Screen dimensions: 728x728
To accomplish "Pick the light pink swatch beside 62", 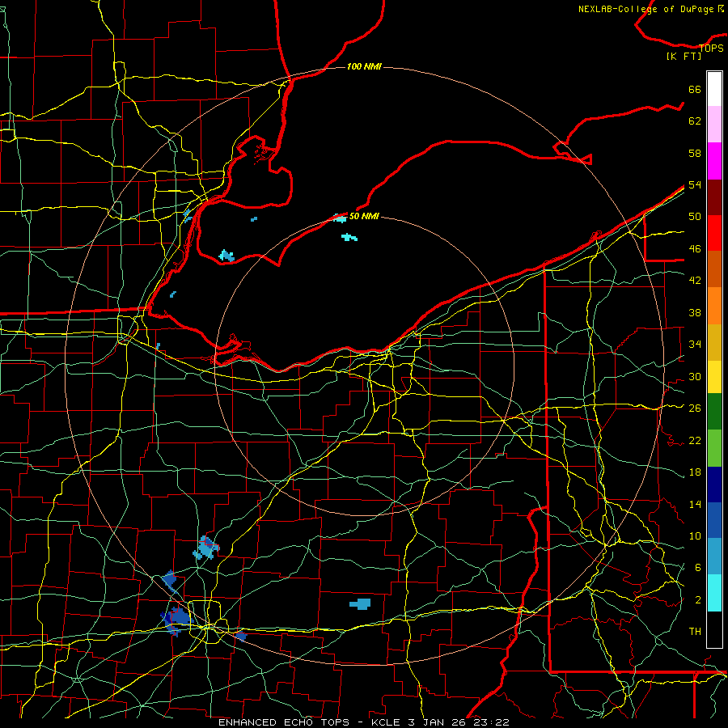I will 714,125.
